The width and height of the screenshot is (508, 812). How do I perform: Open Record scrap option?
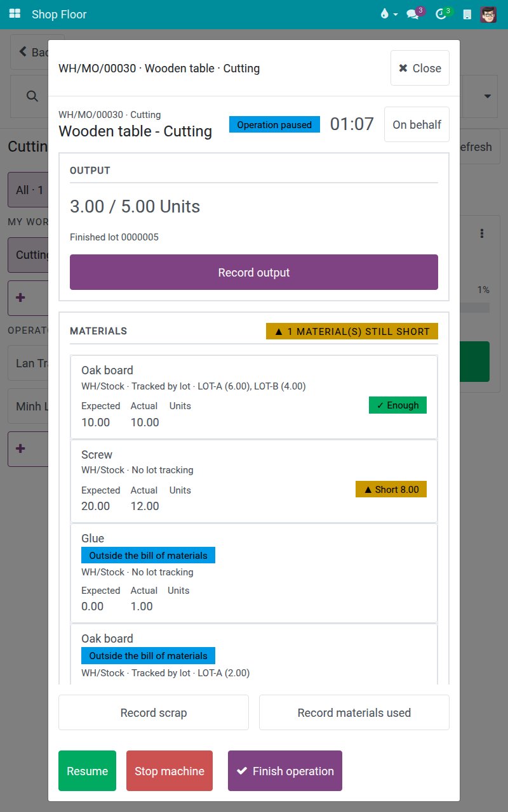tap(154, 712)
